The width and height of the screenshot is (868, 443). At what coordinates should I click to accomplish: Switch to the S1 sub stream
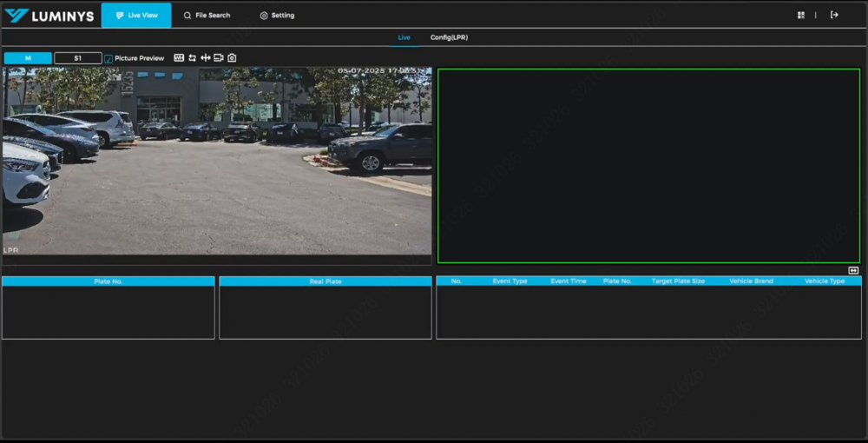coord(77,58)
